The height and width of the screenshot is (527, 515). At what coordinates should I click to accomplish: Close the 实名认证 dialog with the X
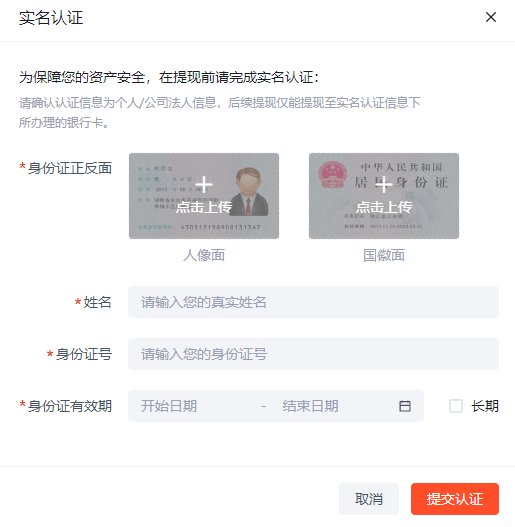(491, 17)
